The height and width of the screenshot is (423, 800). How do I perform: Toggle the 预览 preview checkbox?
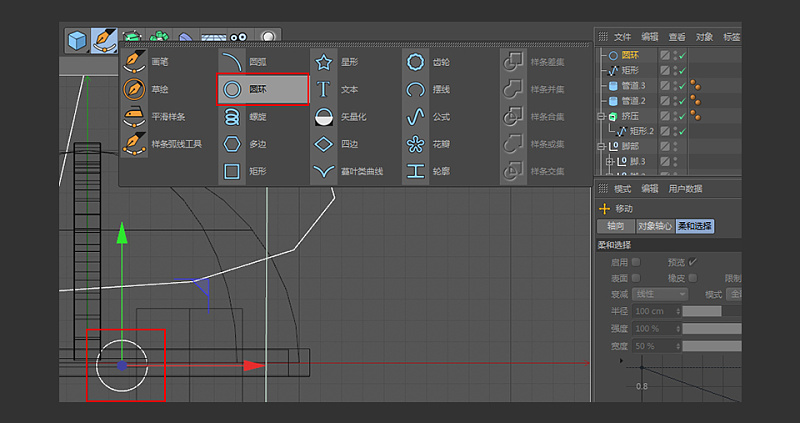(693, 262)
